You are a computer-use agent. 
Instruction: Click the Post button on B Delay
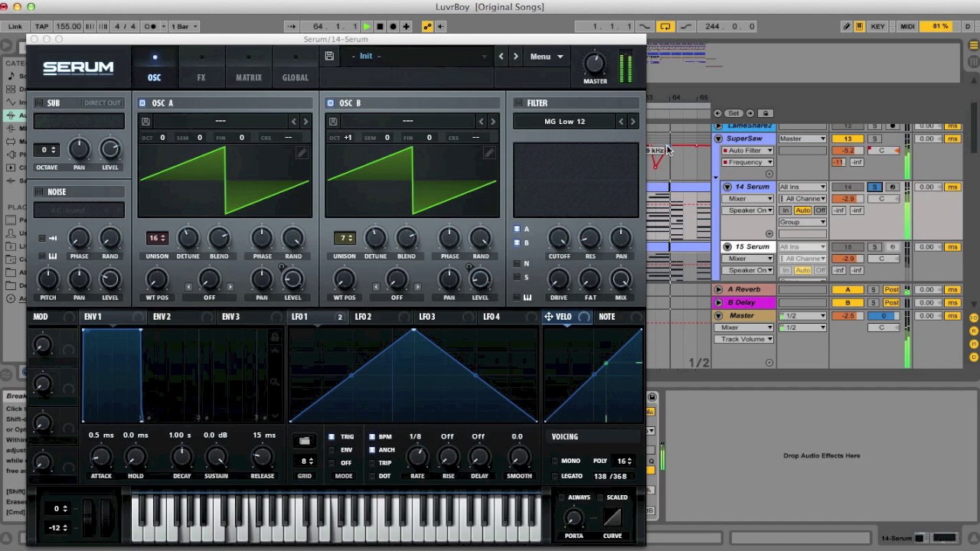coord(891,302)
